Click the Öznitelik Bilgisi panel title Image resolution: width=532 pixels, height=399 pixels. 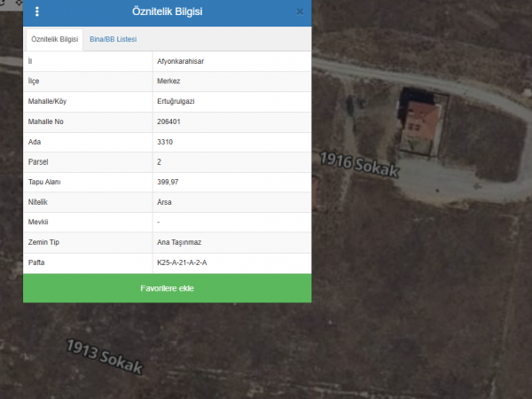(167, 12)
